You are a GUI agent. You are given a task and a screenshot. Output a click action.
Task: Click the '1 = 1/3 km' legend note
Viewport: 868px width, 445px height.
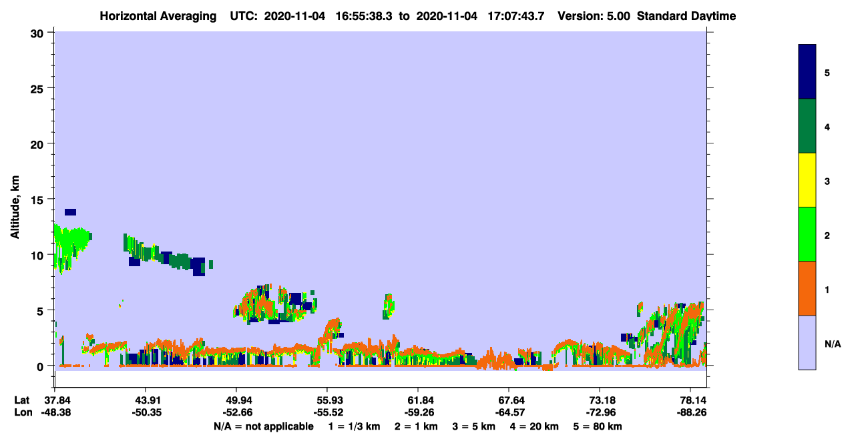pyautogui.click(x=354, y=426)
